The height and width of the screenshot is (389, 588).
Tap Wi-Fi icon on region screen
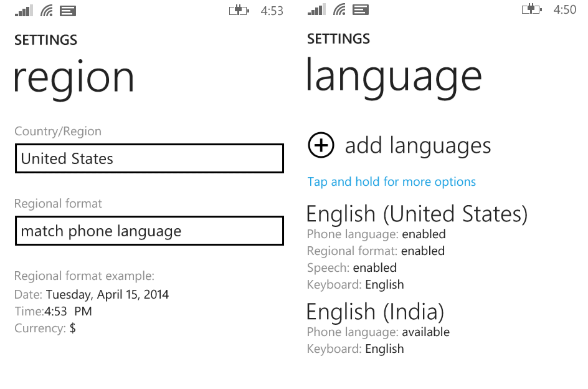click(x=47, y=11)
